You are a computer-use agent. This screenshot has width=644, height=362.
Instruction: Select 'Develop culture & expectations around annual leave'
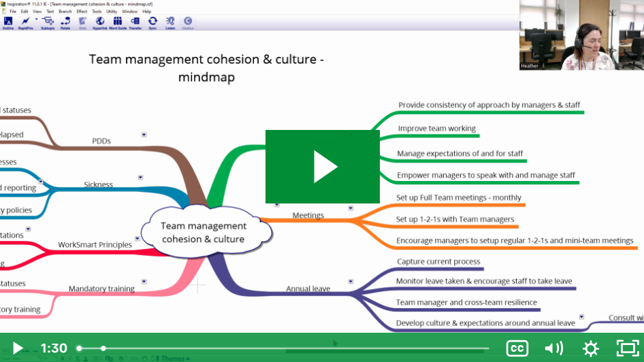pos(485,323)
